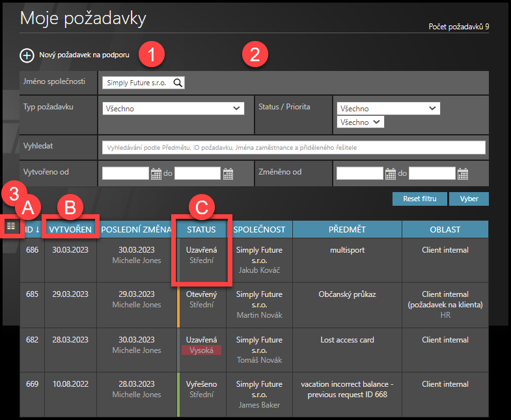Open the calendar picker for the Změněno od start date

390,173
